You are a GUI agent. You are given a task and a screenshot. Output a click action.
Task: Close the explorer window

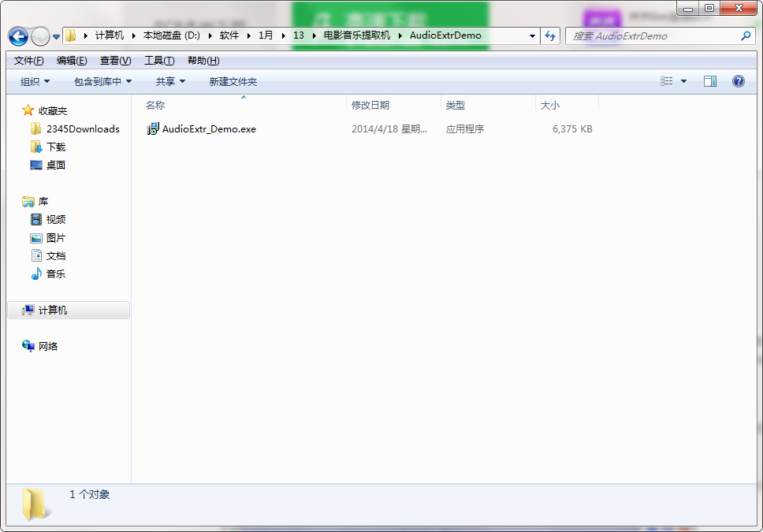[739, 8]
